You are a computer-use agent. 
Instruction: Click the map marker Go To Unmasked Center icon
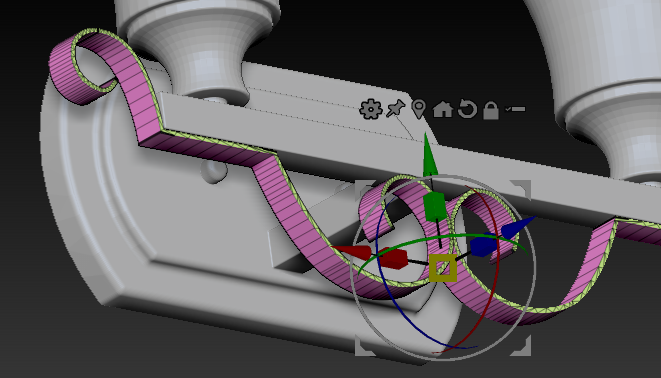(419, 109)
